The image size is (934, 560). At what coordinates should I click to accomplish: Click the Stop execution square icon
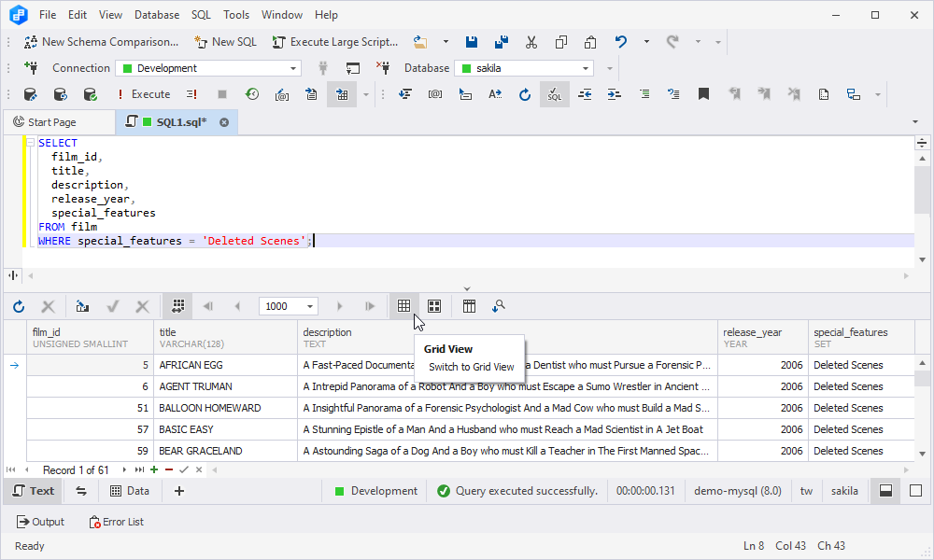tap(222, 94)
